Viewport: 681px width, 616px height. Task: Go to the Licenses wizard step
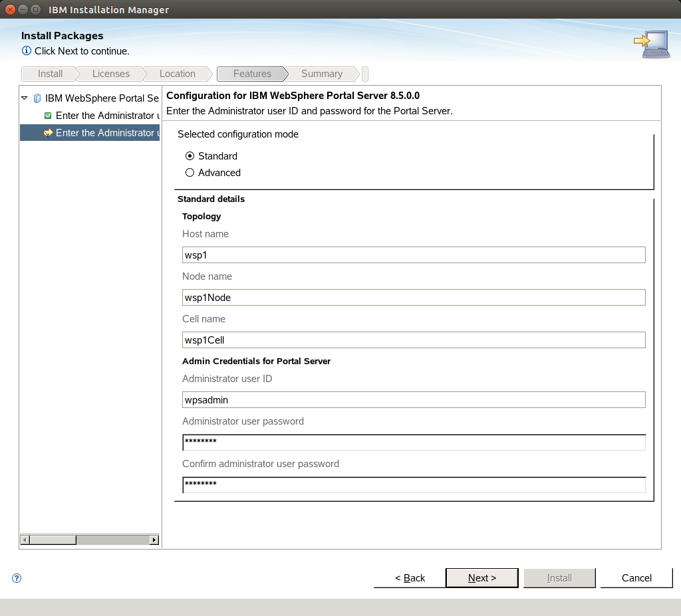coord(111,74)
